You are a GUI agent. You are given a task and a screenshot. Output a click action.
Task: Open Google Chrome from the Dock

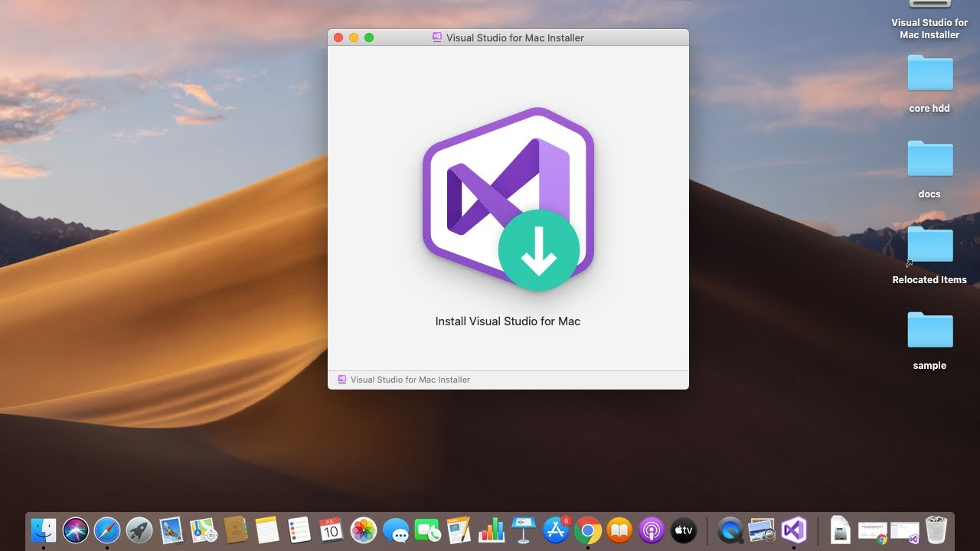click(x=587, y=530)
